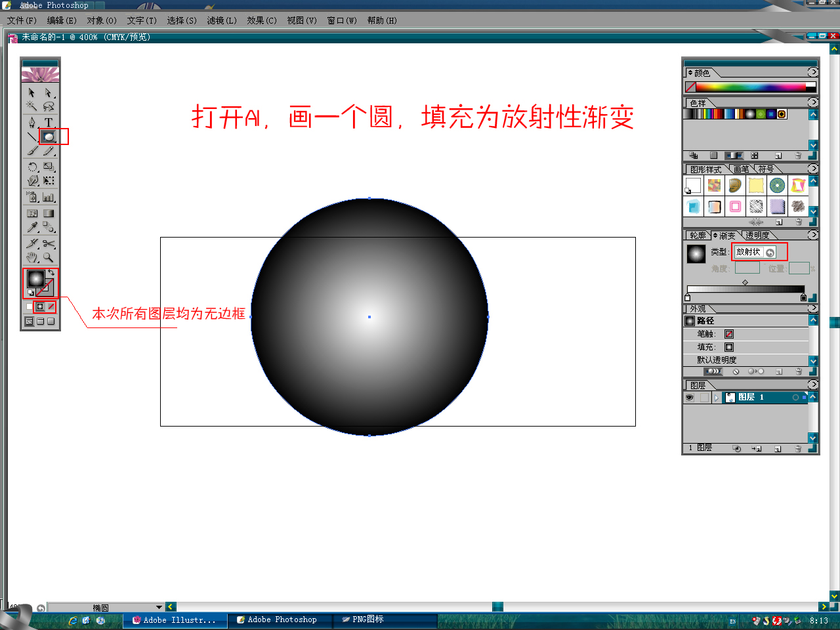The image size is (840, 630).
Task: Swap fill and stroke arrows
Action: point(51,272)
